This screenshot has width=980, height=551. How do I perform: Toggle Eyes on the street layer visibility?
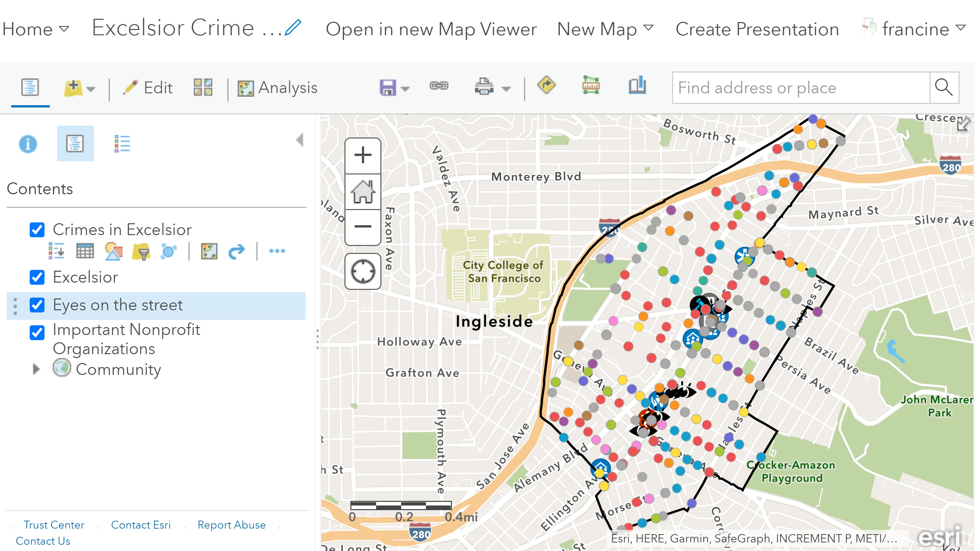37,305
